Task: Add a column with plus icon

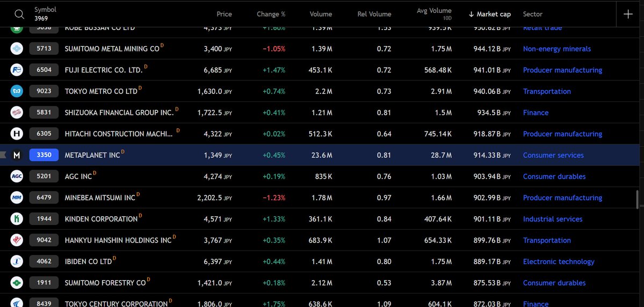Action: click(x=628, y=14)
